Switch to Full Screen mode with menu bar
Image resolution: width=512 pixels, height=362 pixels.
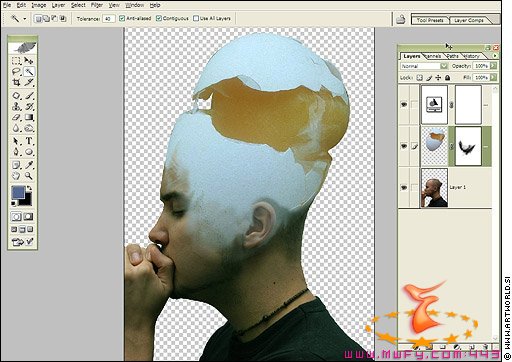(x=22, y=230)
